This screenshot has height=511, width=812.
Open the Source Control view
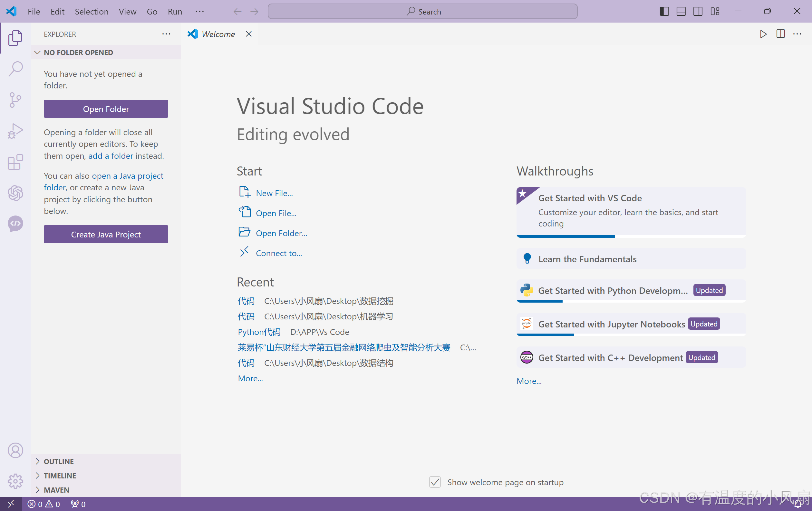coord(15,100)
